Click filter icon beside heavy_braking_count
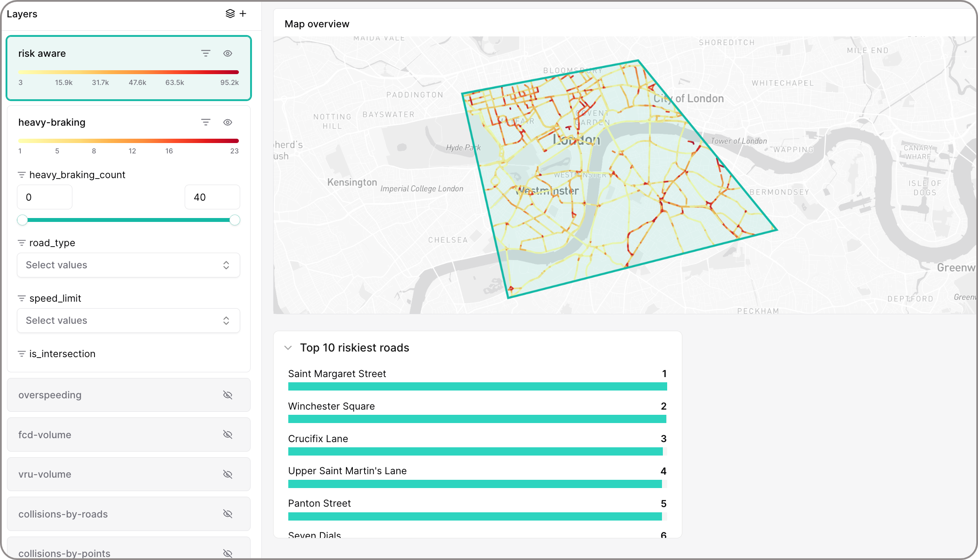 click(22, 175)
